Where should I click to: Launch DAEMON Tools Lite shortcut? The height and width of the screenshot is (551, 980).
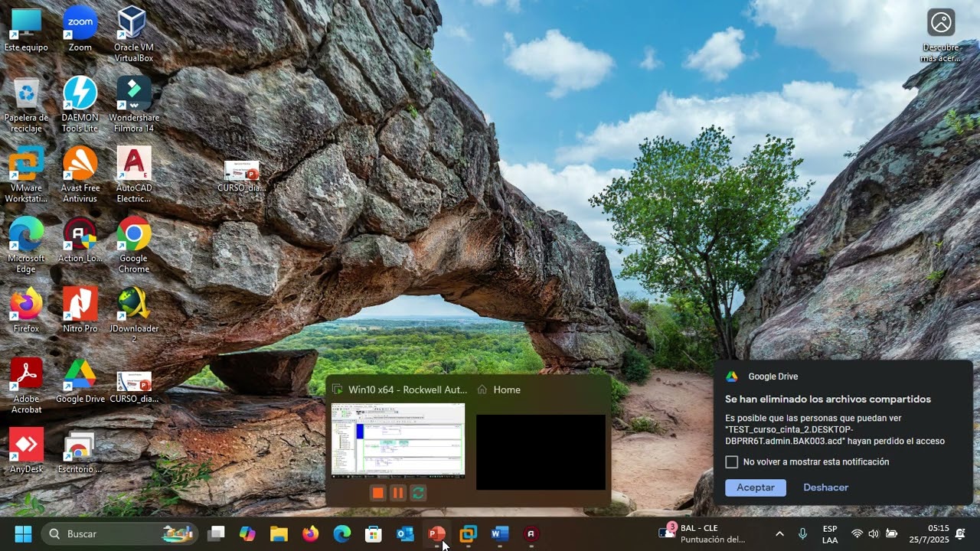pos(80,104)
